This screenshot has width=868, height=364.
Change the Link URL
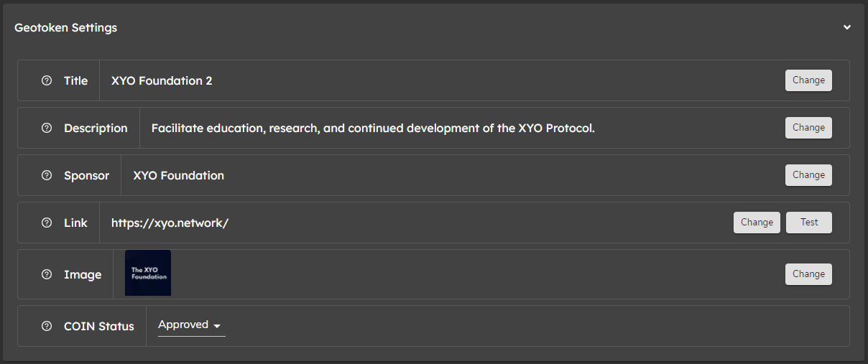(x=757, y=223)
